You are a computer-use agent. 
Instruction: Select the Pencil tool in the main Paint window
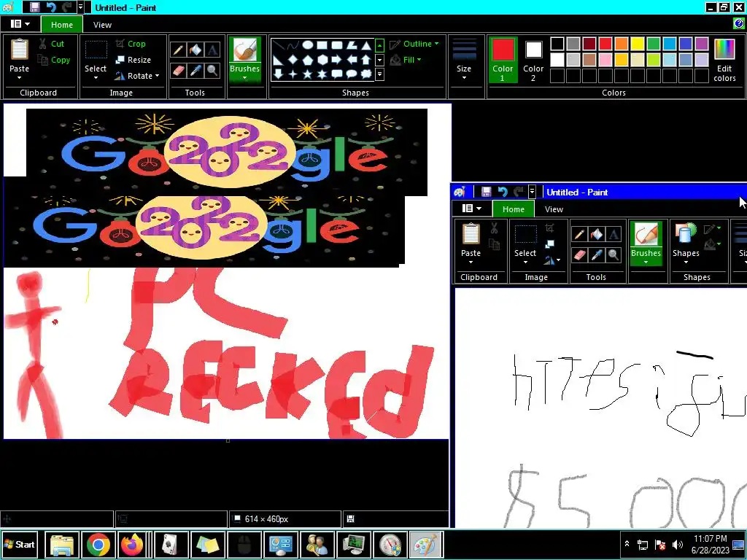click(178, 50)
